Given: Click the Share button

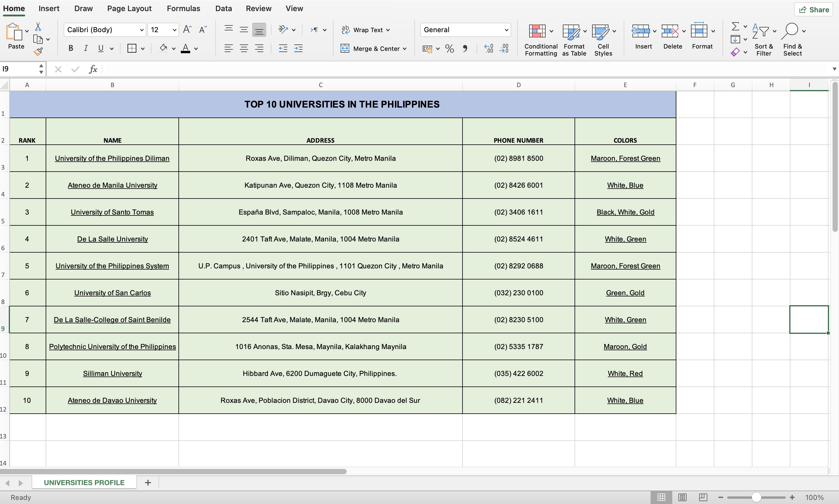Looking at the screenshot, I should pos(814,10).
